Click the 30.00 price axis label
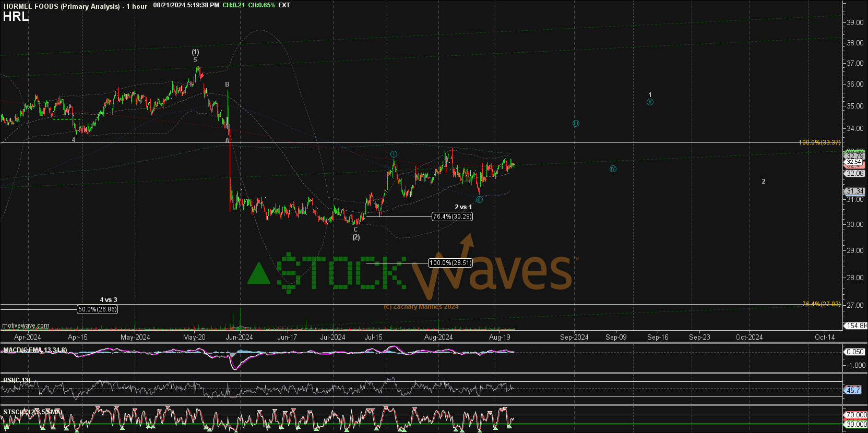Viewport: 868px width, 433px height. click(855, 224)
